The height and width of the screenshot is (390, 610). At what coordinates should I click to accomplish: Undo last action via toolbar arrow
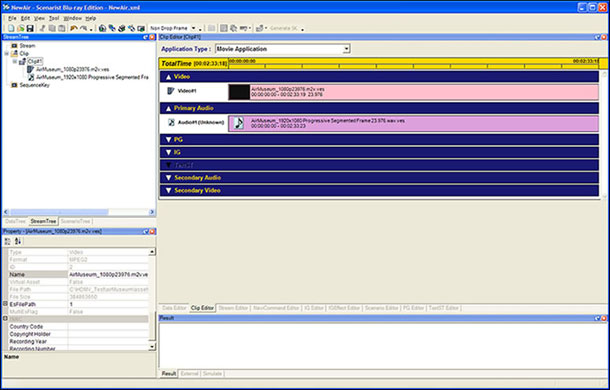point(74,28)
